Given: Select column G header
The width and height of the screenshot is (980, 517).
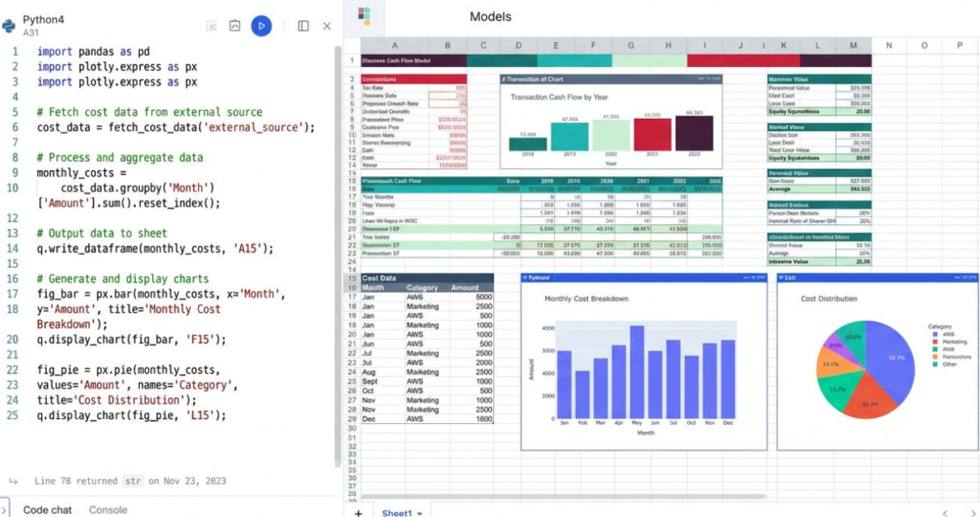Looking at the screenshot, I should click(631, 45).
